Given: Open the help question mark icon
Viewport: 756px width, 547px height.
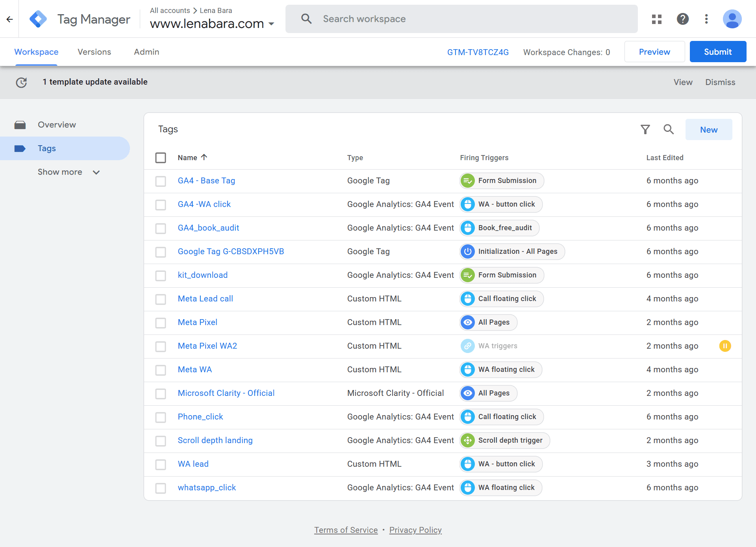Looking at the screenshot, I should click(x=682, y=19).
